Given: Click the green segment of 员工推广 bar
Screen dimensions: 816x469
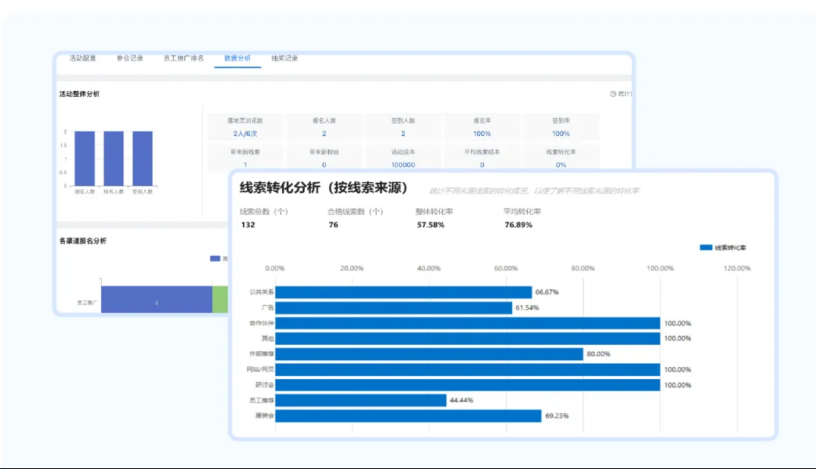Looking at the screenshot, I should (220, 299).
